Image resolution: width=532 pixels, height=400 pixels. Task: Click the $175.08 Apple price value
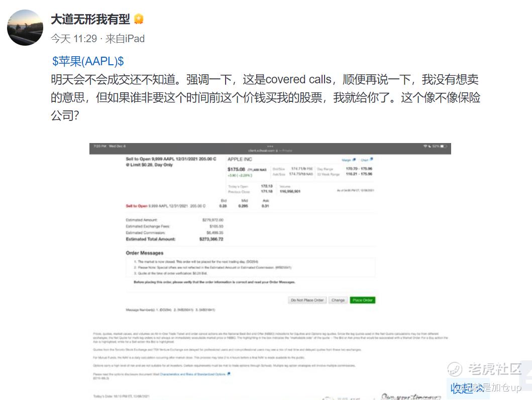click(236, 169)
